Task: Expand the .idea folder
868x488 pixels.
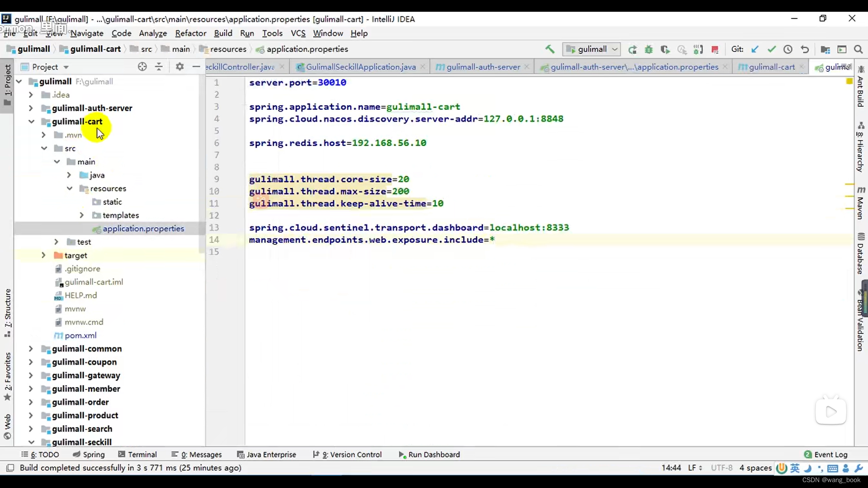Action: (x=31, y=95)
